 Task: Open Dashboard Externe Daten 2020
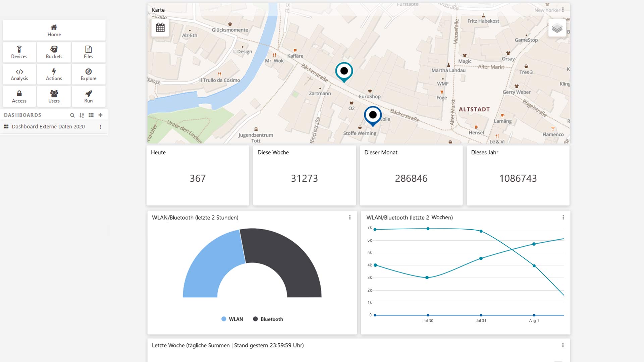[48, 127]
